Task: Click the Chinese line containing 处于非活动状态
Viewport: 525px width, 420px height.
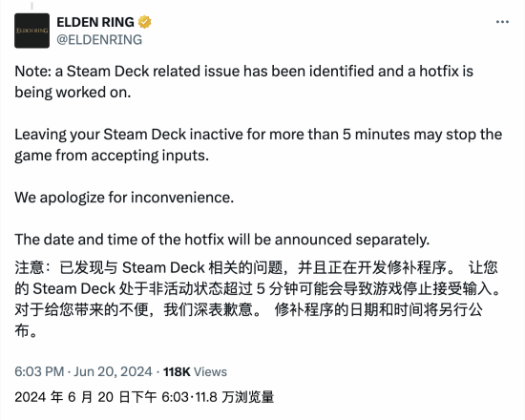Action: [x=258, y=288]
